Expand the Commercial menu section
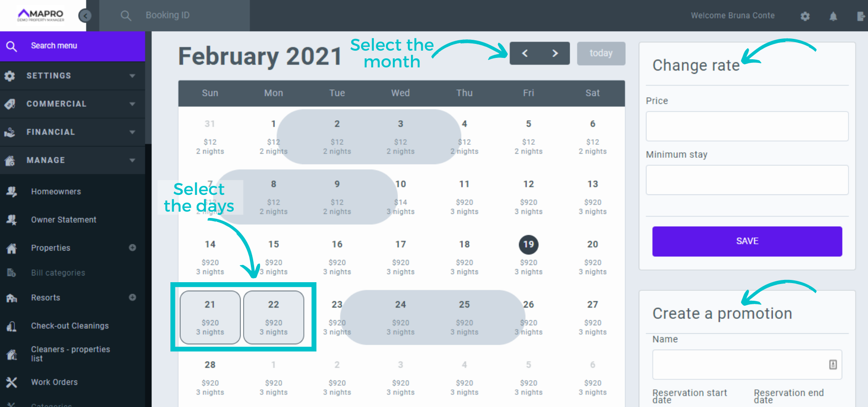 point(72,104)
